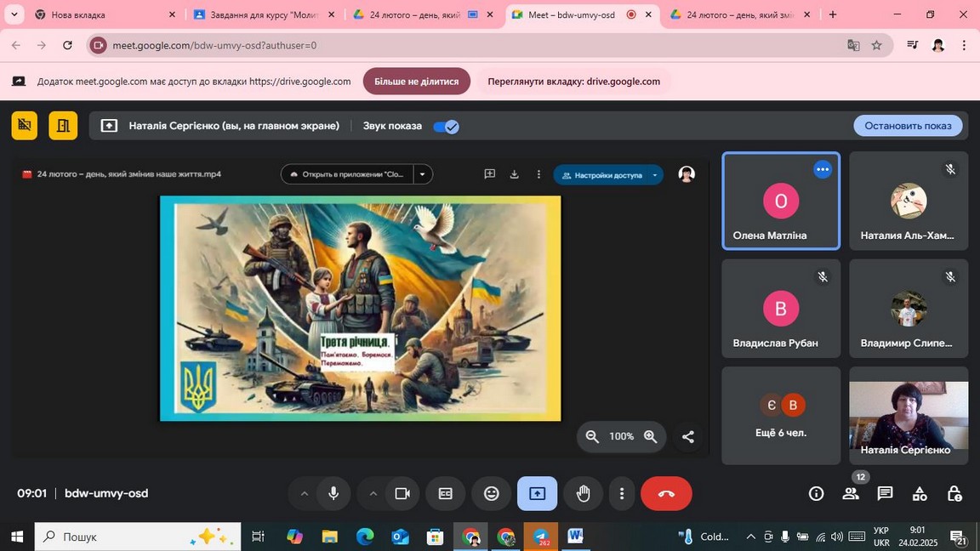The height and width of the screenshot is (551, 980).
Task: Bookmark this page with the star
Action: click(877, 45)
